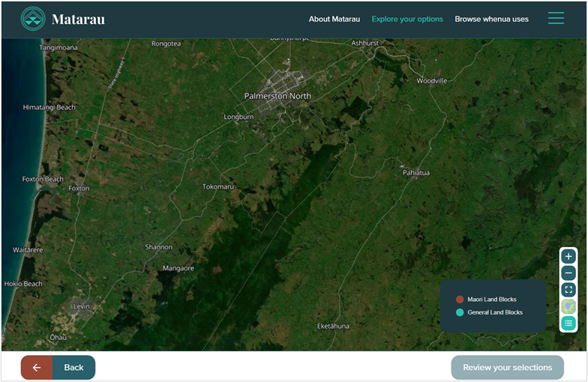Toggle fullscreen map view icon
The height and width of the screenshot is (382, 588).
click(568, 289)
